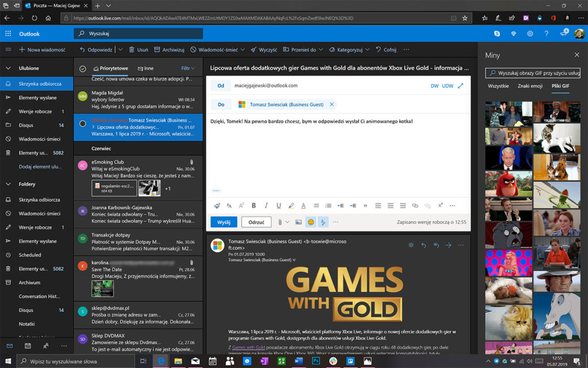
Task: Open the Wiadomość-śmieć dropdown
Action: (x=243, y=49)
